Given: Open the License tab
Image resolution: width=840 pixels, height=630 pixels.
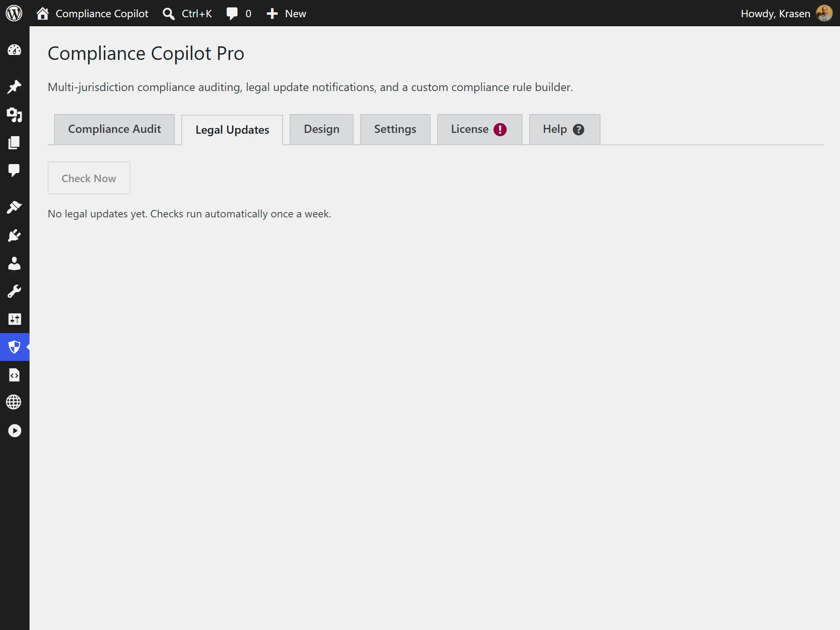Looking at the screenshot, I should (480, 129).
